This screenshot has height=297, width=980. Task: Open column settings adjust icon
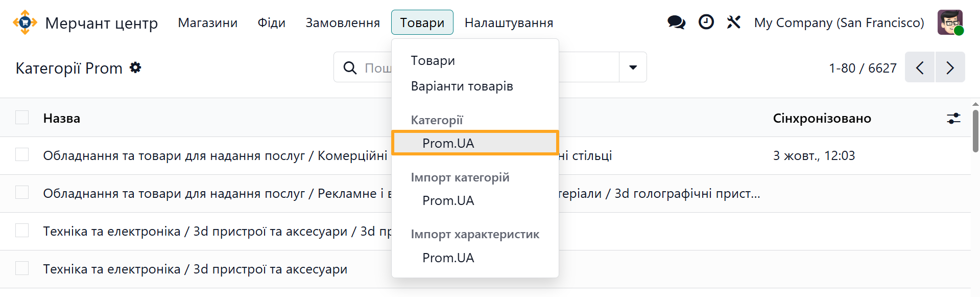point(953,119)
